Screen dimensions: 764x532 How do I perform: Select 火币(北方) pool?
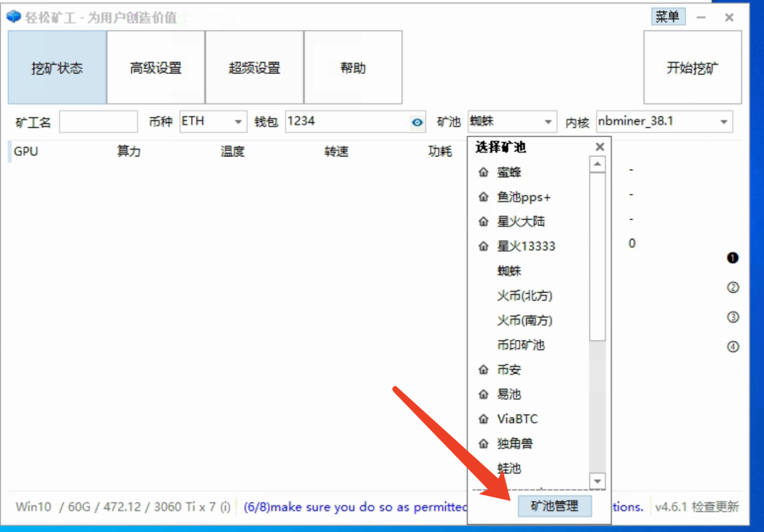click(525, 296)
